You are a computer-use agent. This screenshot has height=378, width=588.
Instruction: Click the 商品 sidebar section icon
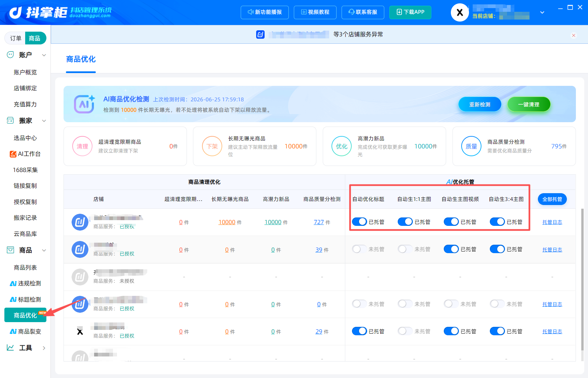(10, 250)
